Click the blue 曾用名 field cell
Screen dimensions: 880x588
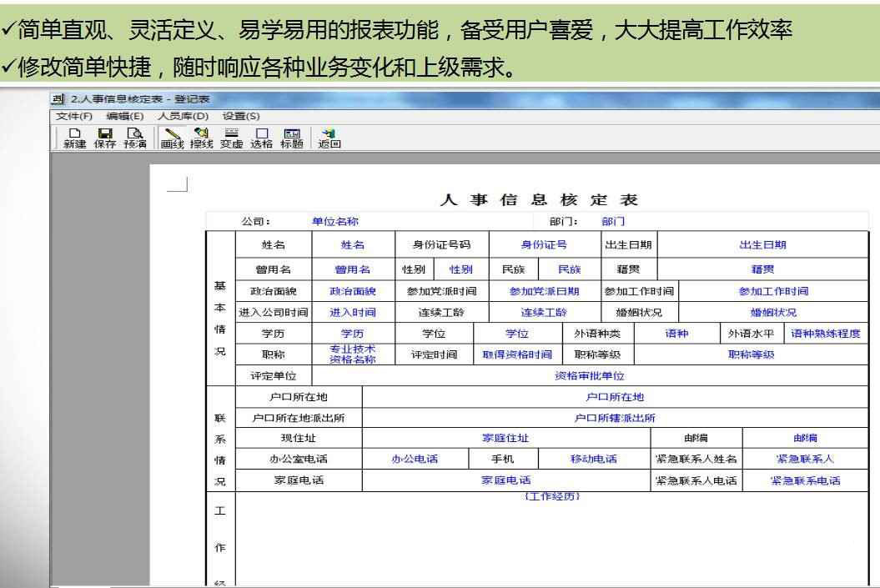pos(353,269)
